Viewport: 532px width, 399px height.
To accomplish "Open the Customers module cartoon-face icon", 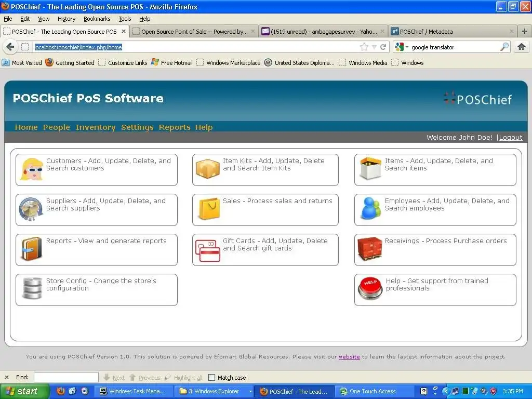I will [x=32, y=169].
